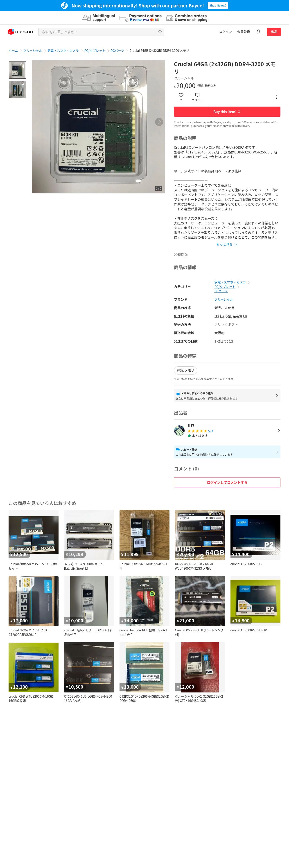
Task: Click ログイン link in header
Action: click(x=225, y=32)
